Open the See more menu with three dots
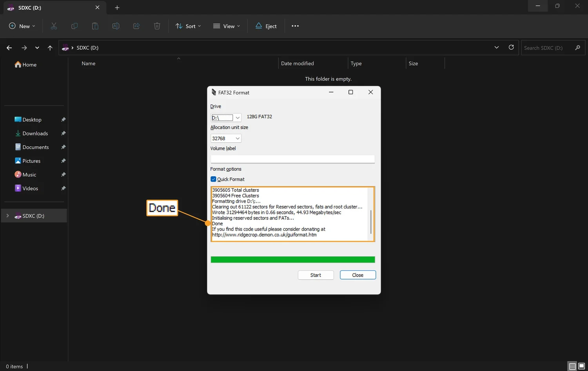The height and width of the screenshot is (371, 588). pyautogui.click(x=295, y=26)
